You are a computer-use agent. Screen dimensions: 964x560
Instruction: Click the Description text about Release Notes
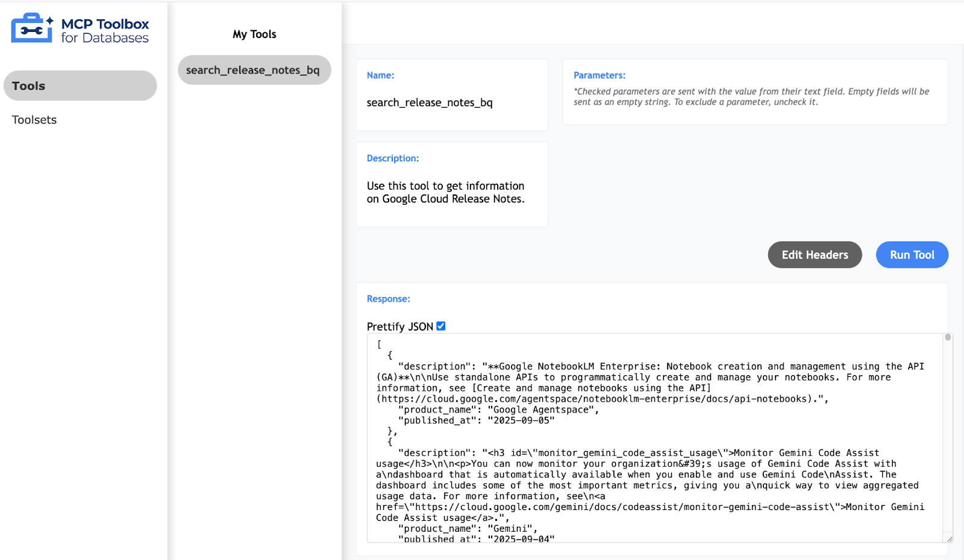[x=445, y=192]
